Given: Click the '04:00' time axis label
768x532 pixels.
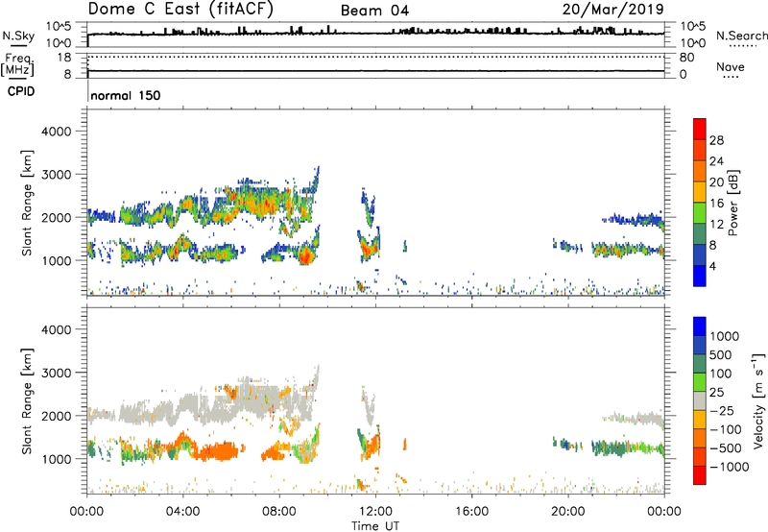Looking at the screenshot, I should [x=182, y=512].
